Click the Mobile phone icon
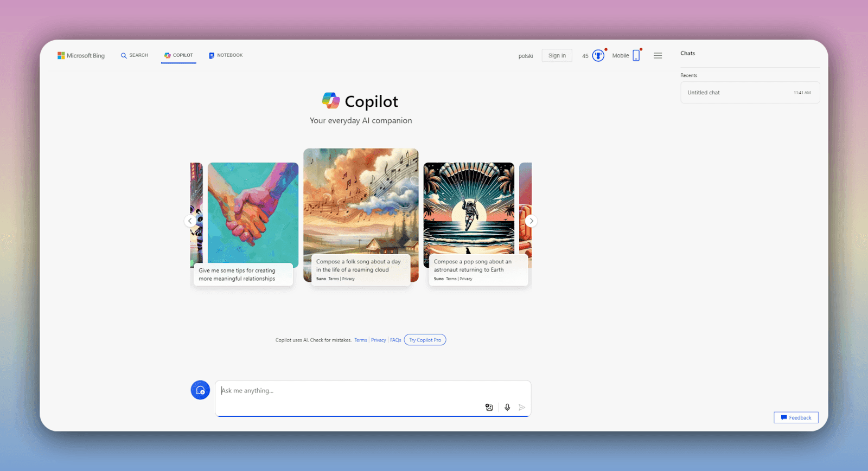 click(x=636, y=56)
